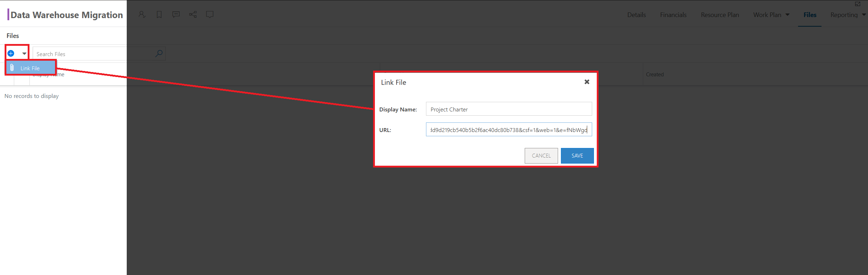The width and height of the screenshot is (868, 275).
Task: Open the Reporting tab
Action: (x=844, y=15)
